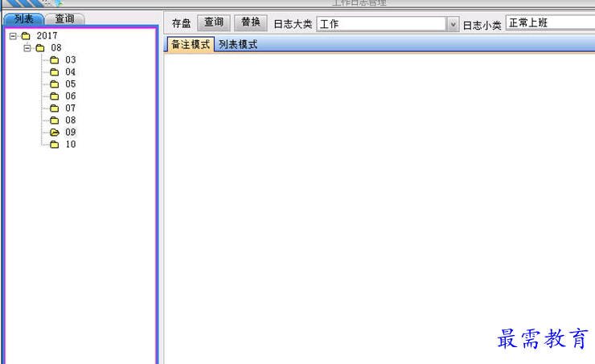
Task: Click the 日志大类 combo box showing 工作
Action: (388, 24)
